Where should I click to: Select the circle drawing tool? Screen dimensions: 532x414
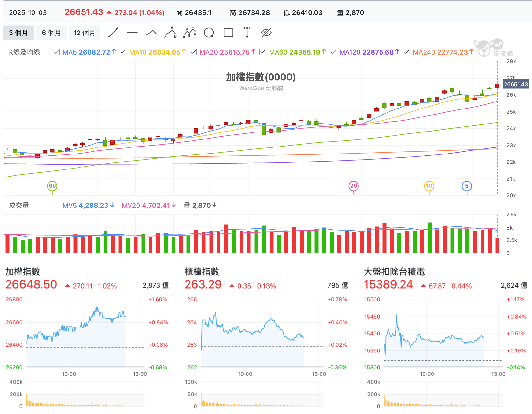[x=209, y=33]
